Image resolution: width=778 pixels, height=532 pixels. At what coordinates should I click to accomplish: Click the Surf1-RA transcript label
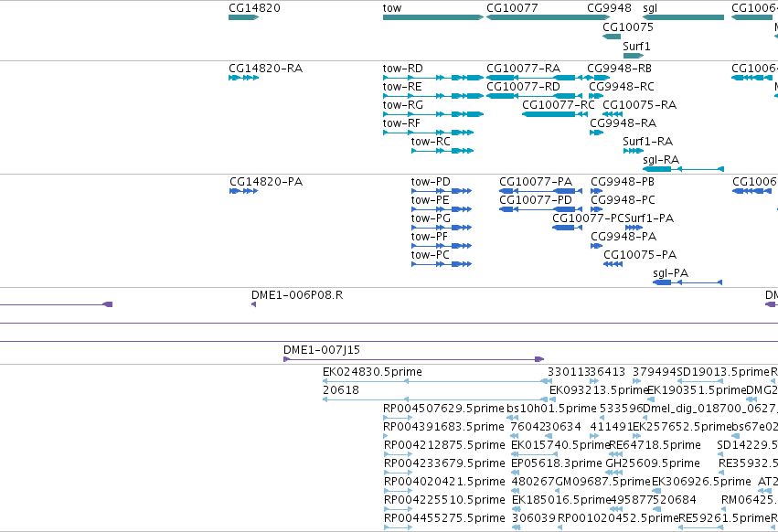(x=648, y=142)
